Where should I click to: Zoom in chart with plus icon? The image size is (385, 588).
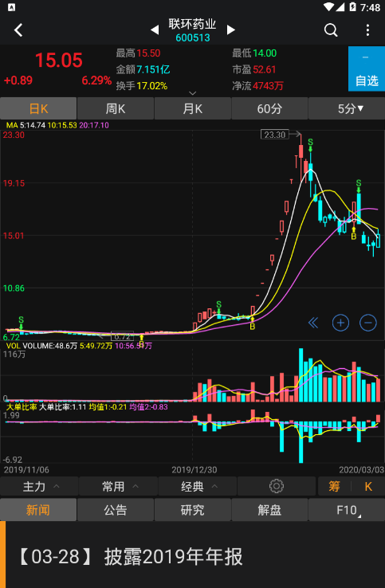point(340,323)
